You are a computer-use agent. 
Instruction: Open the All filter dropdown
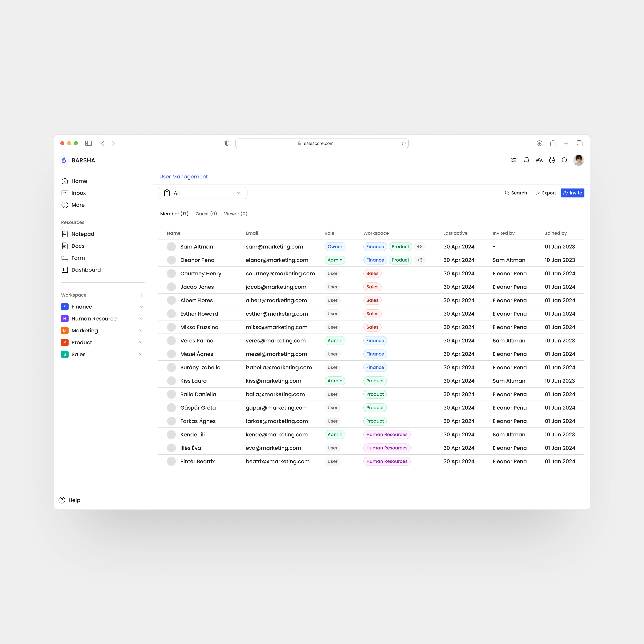[x=203, y=193]
